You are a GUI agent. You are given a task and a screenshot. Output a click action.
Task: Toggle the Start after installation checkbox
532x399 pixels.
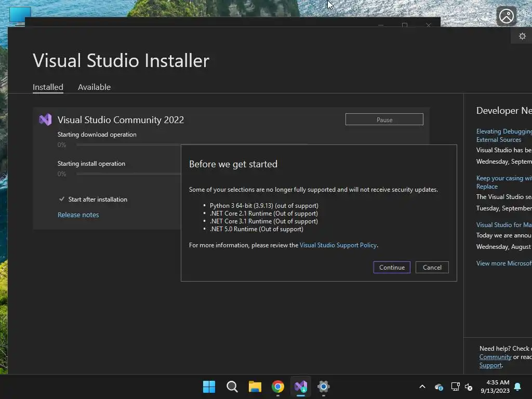click(62, 199)
